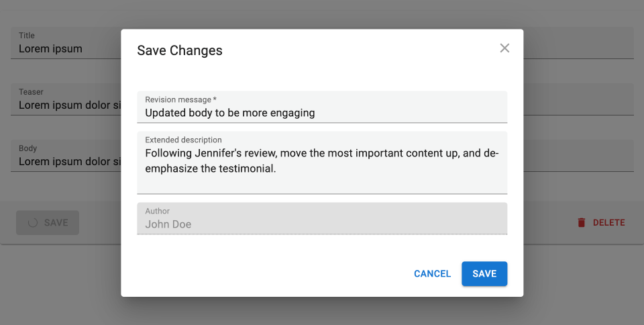
Task: Click the "John Doe" author name text
Action: pos(168,224)
